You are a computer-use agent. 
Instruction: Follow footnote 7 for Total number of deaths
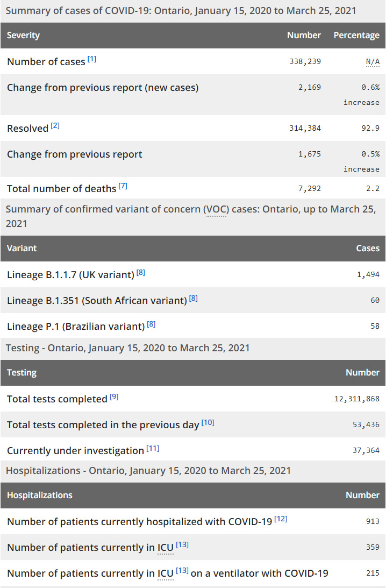[x=123, y=186]
